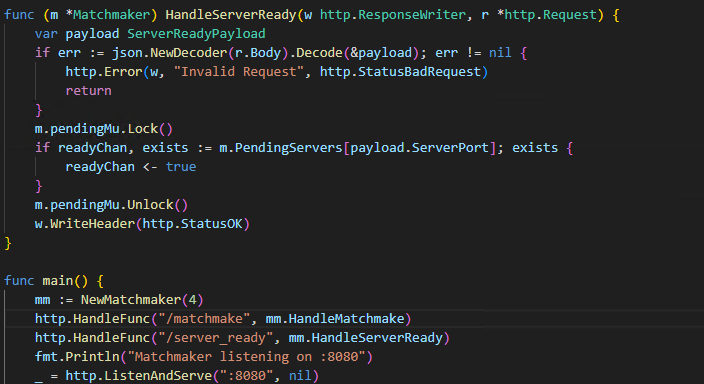This screenshot has width=704, height=384.
Task: Click http.Error function call
Action: [x=104, y=72]
